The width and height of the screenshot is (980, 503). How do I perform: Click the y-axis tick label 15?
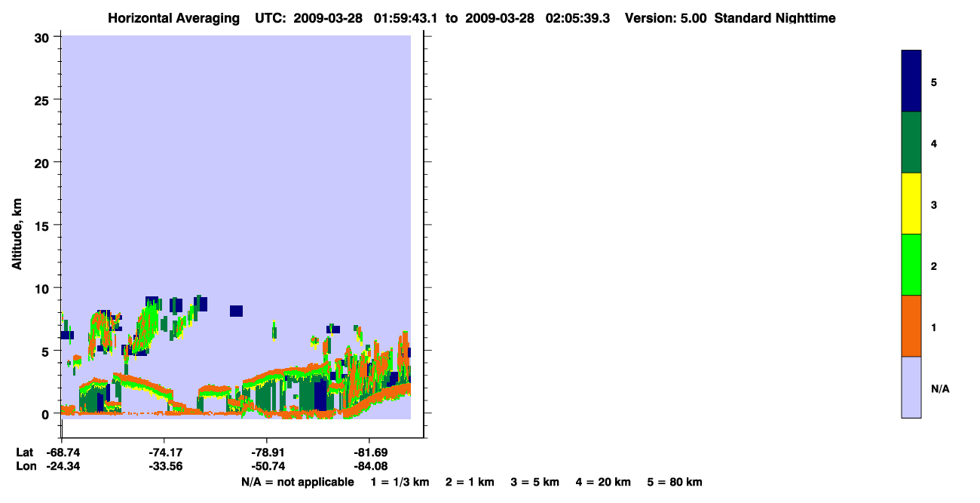(42, 225)
